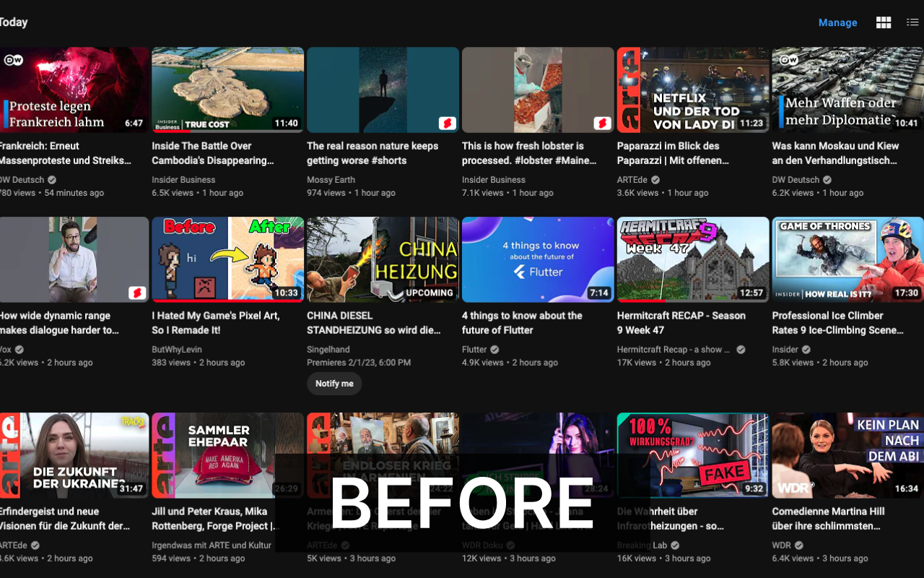Open China Heizung upcoming video thumbnail
The image size is (924, 578).
383,259
